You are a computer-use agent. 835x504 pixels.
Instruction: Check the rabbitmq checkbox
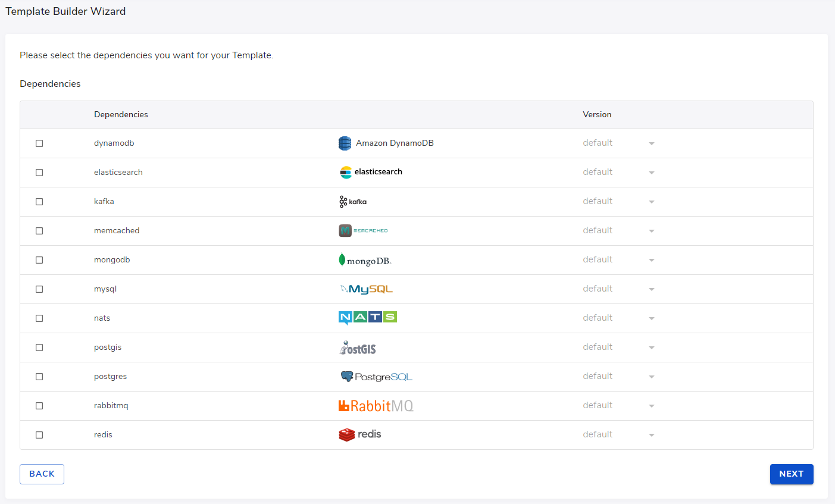[39, 406]
